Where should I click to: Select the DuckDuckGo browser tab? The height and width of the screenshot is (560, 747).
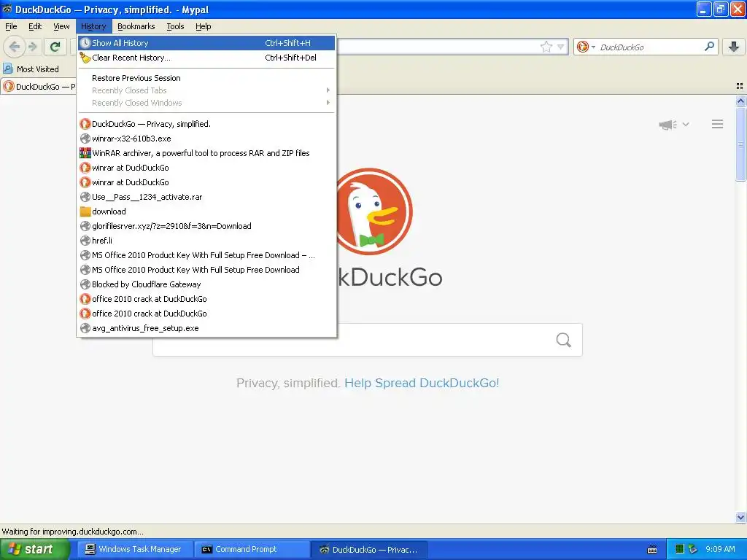click(39, 86)
